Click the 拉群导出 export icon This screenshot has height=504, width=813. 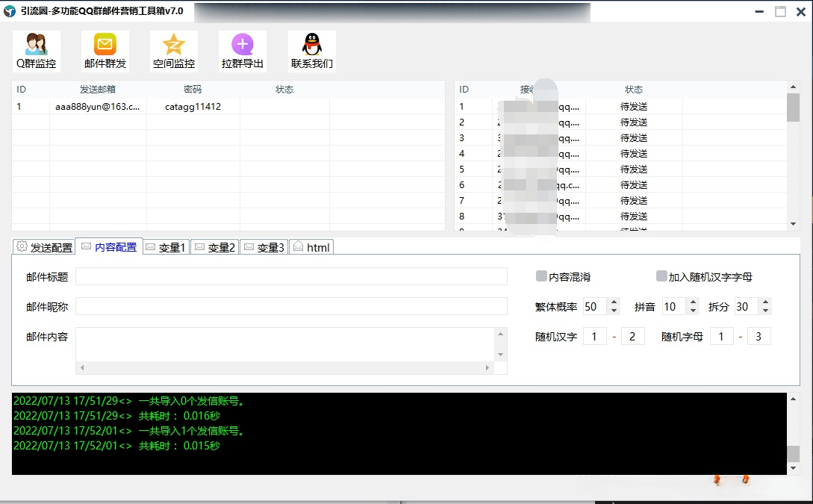242,50
